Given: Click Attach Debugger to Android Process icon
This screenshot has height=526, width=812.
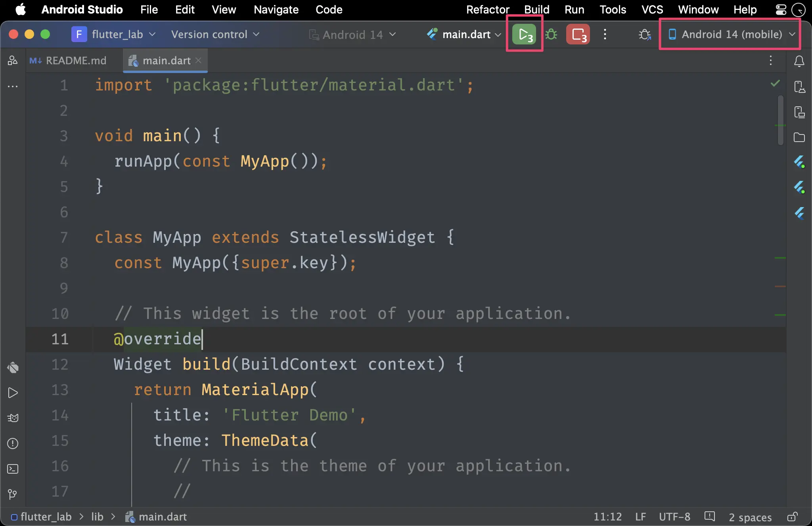Looking at the screenshot, I should pos(645,35).
